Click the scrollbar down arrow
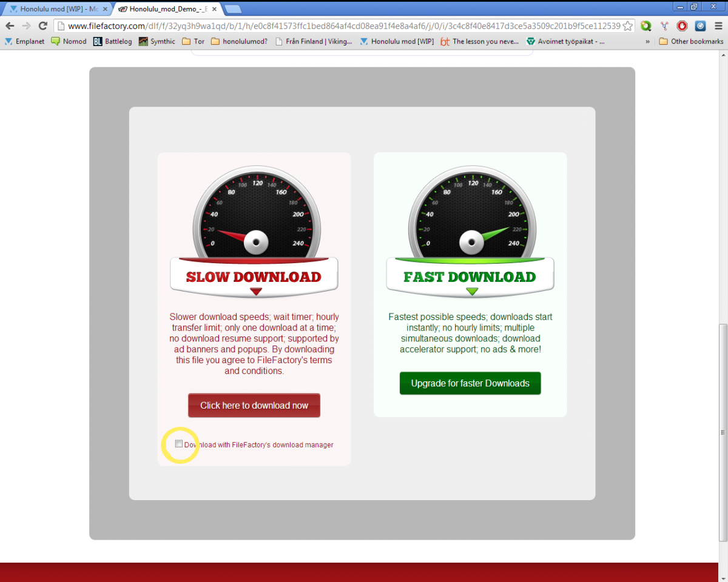Screen dimensions: 728x582 click(723, 577)
